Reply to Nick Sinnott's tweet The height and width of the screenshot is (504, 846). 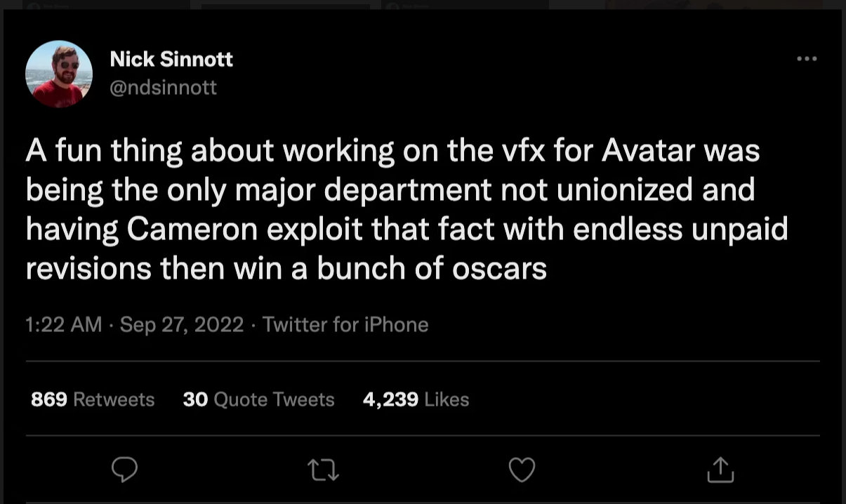coord(124,470)
